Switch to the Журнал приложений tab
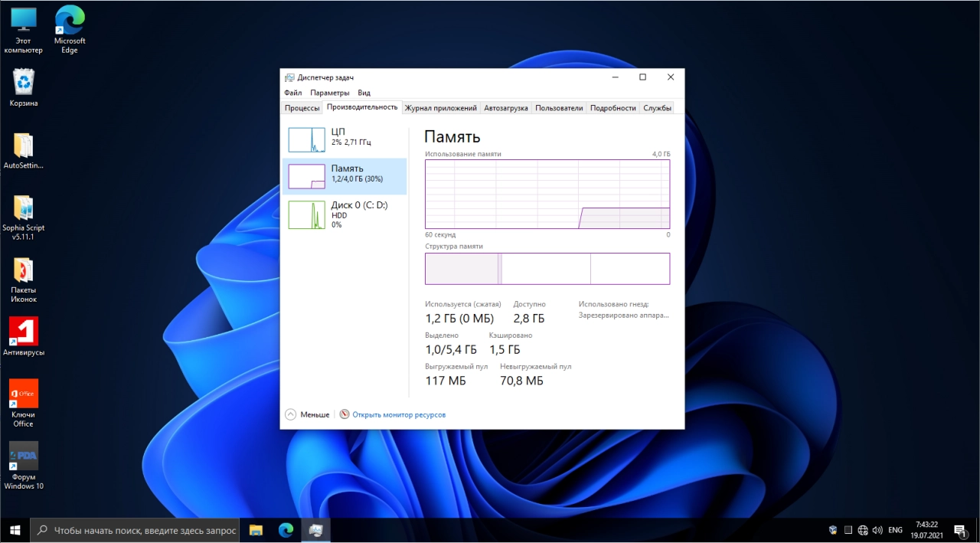The image size is (980, 543). pyautogui.click(x=441, y=108)
